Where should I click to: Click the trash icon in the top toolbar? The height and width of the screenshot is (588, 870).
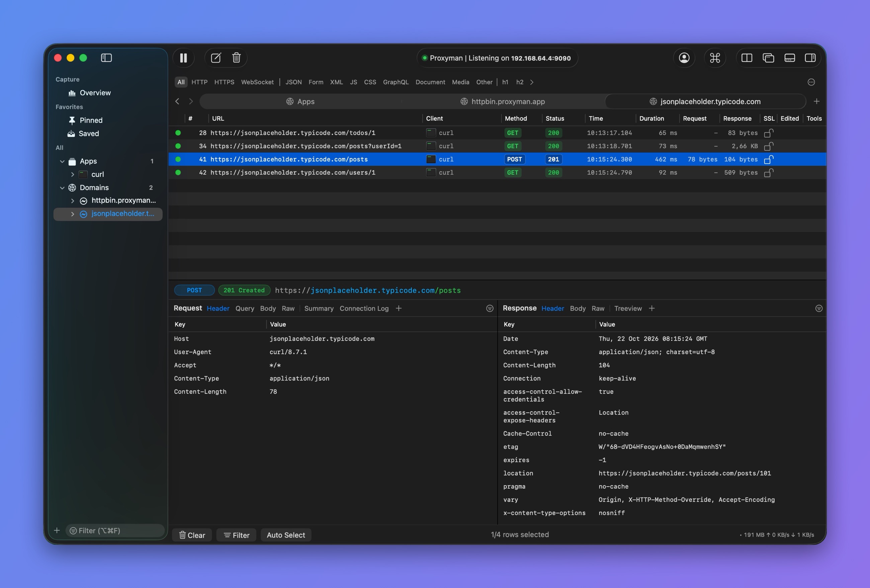click(x=236, y=58)
